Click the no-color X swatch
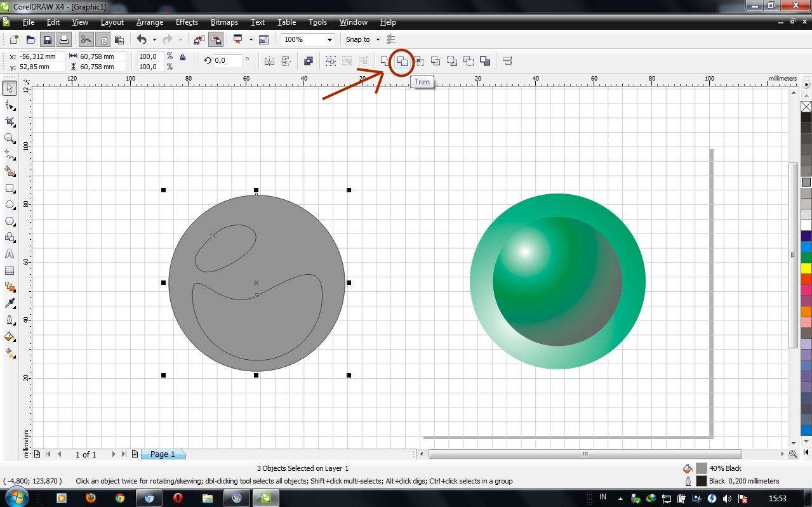The height and width of the screenshot is (507, 812). 806,107
